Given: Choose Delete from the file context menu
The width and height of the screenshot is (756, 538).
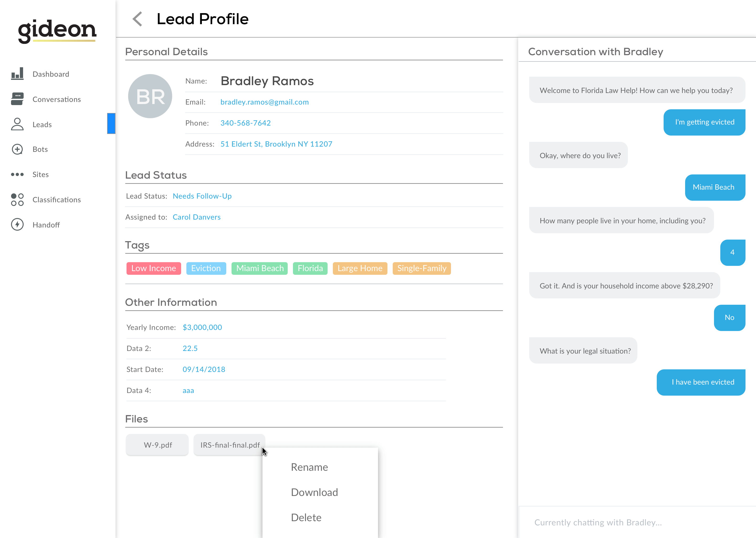Looking at the screenshot, I should [306, 518].
